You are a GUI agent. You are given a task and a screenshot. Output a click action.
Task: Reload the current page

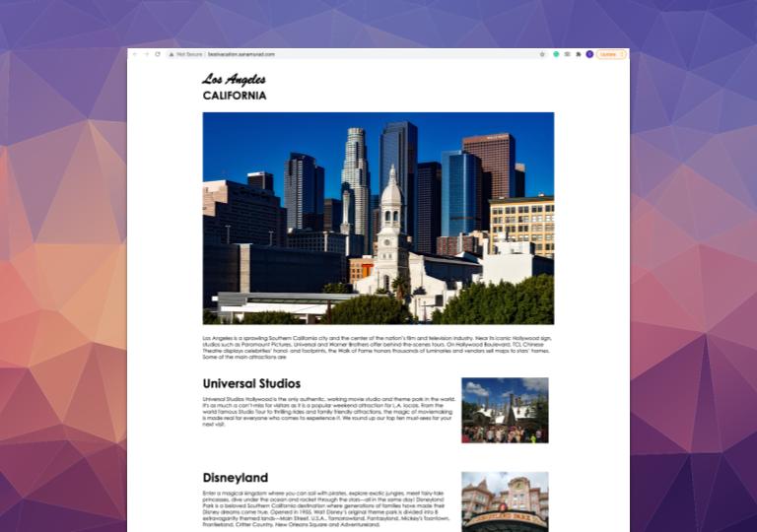[x=158, y=54]
